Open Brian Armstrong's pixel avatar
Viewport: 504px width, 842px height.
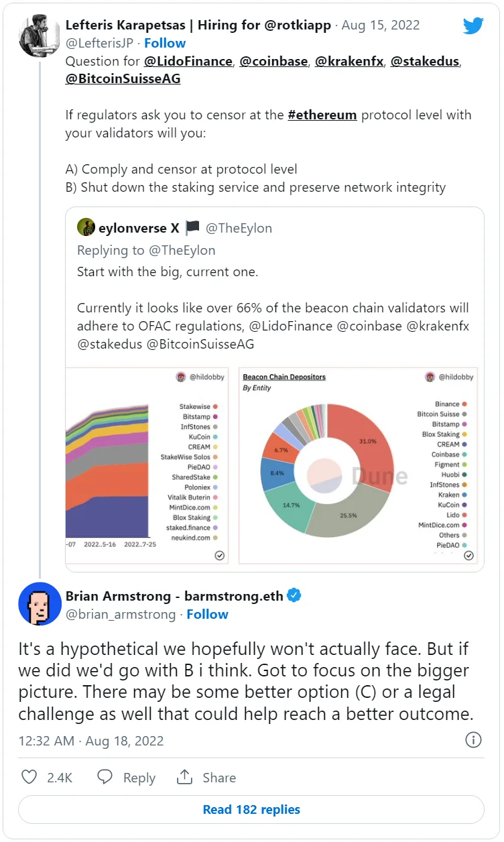[40, 604]
